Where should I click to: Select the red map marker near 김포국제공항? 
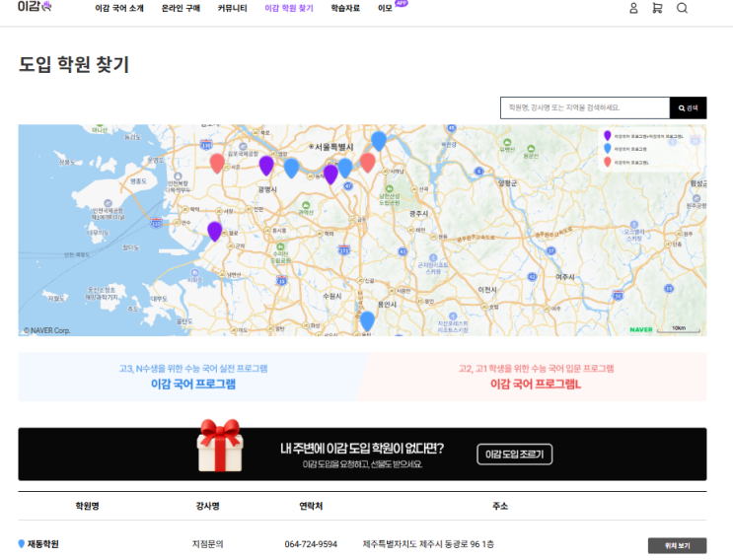click(x=217, y=164)
